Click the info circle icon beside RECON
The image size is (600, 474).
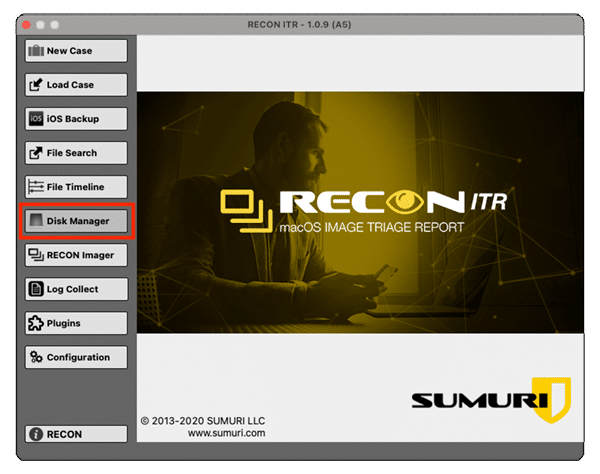point(36,434)
